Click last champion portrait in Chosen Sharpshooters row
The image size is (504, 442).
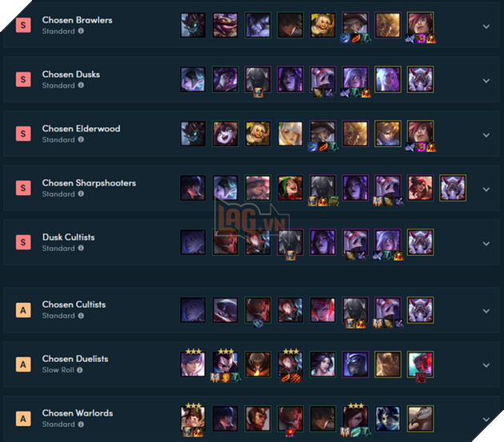tap(453, 188)
